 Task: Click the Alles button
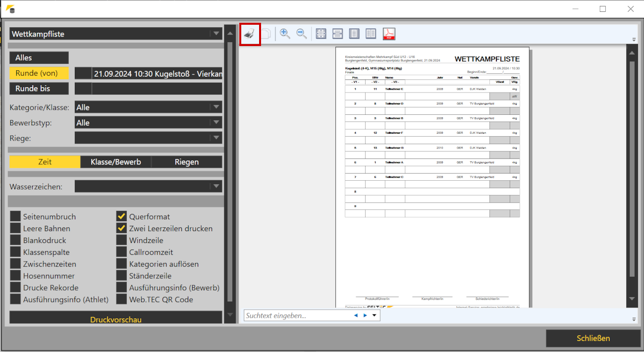39,58
